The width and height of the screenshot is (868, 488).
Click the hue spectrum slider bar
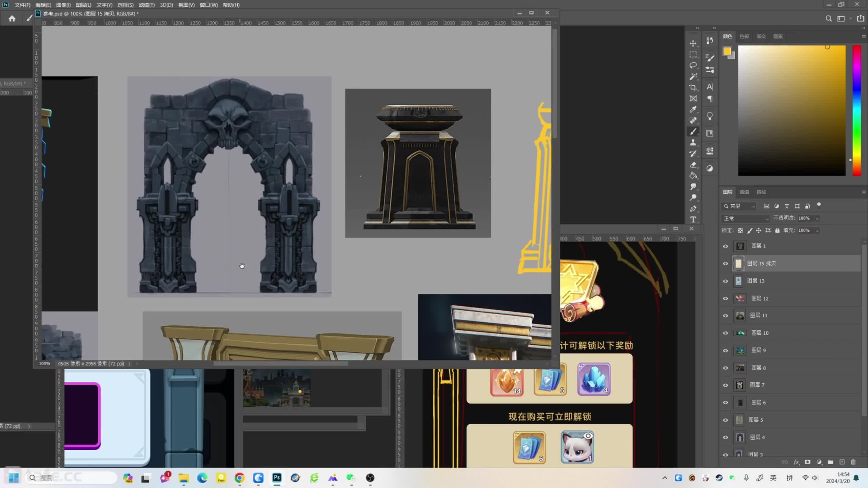857,110
